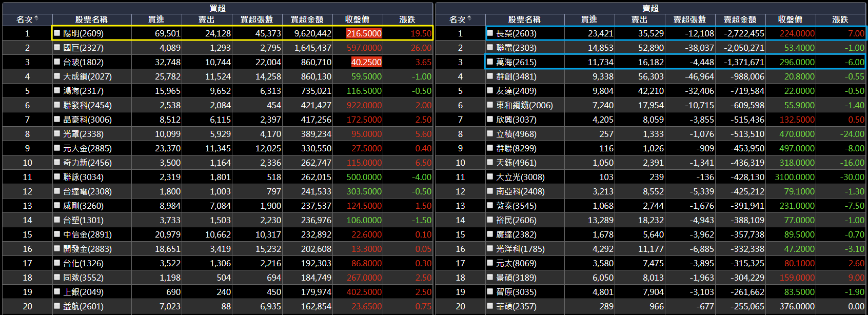Click stock name 敦泰(3545)

(516, 206)
